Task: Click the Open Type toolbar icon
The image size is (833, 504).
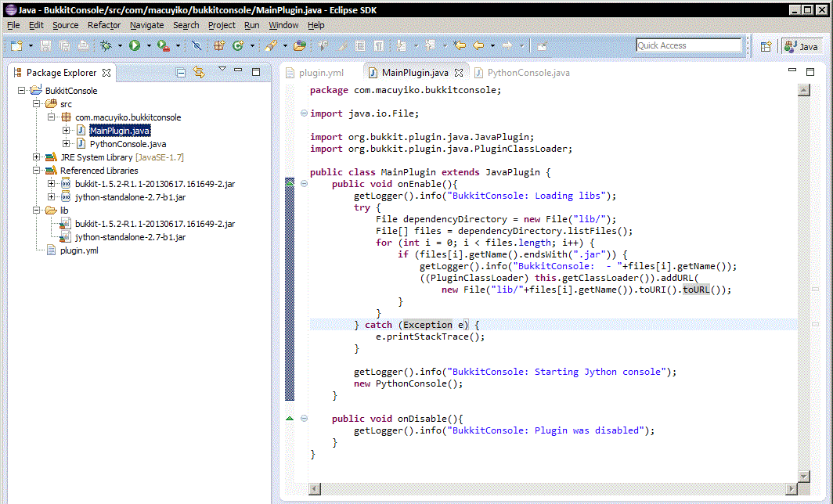Action: 300,45
